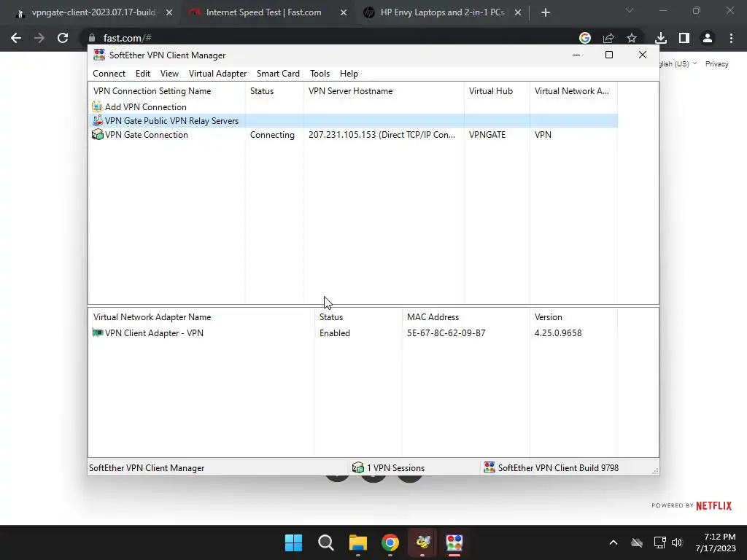Click the VPN Gate Connection icon
This screenshot has height=560, width=747.
coord(97,134)
